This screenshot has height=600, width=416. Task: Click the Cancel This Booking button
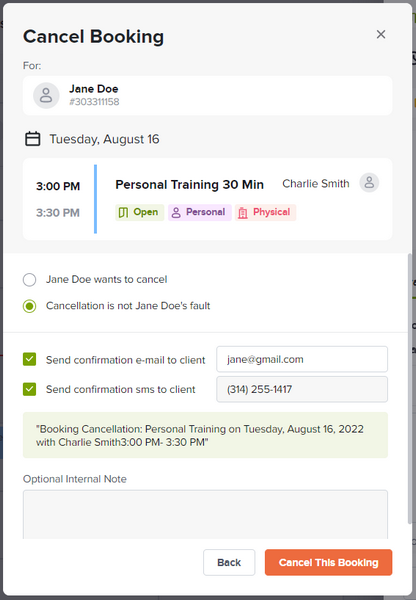328,562
